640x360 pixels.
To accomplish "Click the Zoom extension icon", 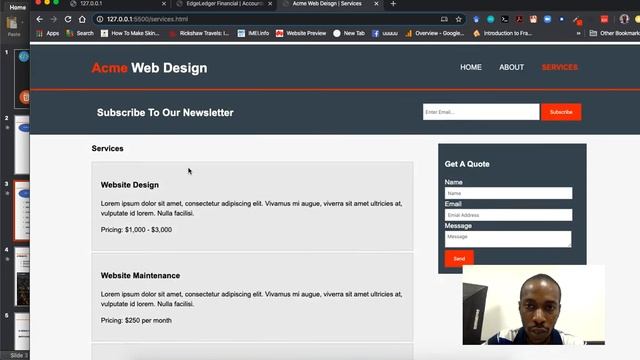I will 547,19.
